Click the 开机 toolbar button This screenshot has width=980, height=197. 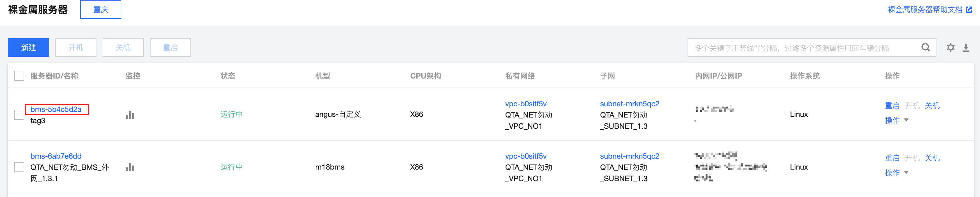[x=76, y=48]
